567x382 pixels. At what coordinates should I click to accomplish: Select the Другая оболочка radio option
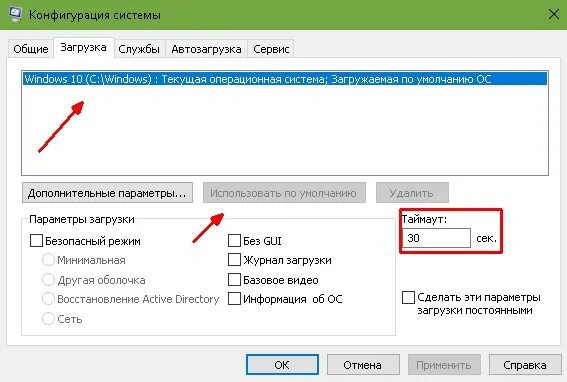[48, 280]
